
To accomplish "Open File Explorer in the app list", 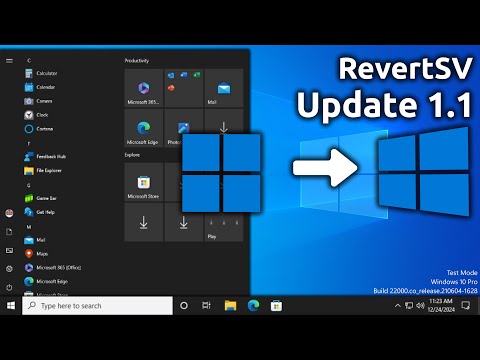I will coord(43,171).
